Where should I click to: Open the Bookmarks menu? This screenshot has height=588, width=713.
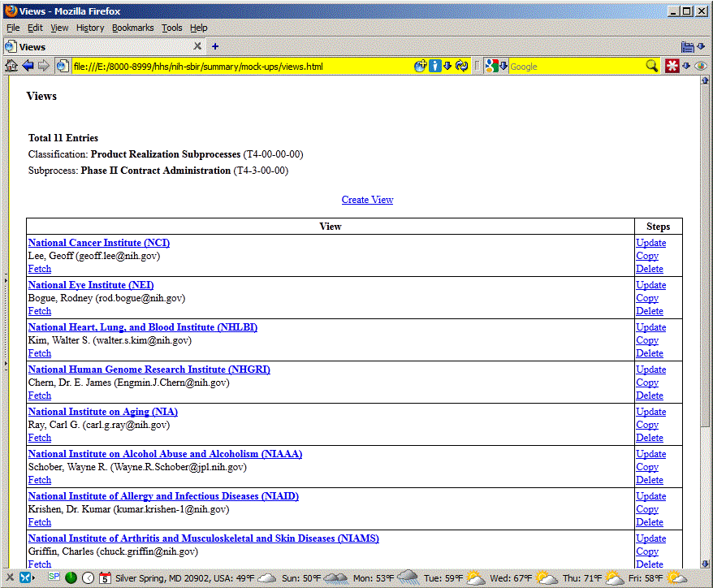pos(133,28)
